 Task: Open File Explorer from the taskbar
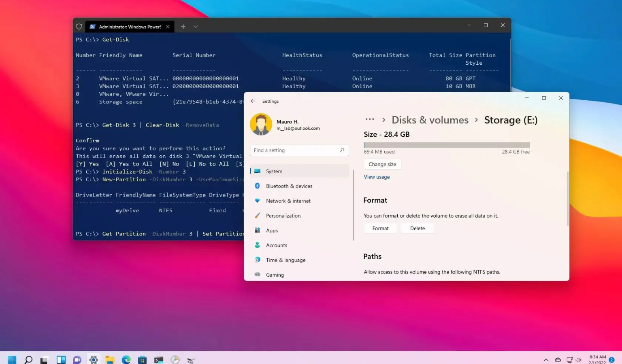(x=109, y=359)
